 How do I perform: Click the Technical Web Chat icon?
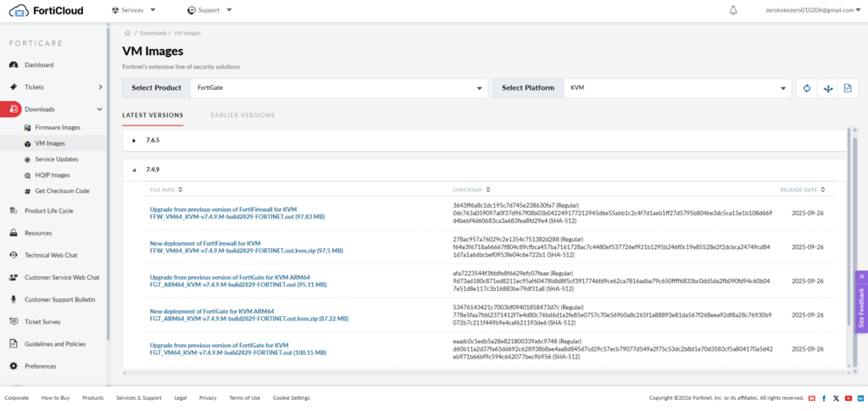(x=14, y=255)
